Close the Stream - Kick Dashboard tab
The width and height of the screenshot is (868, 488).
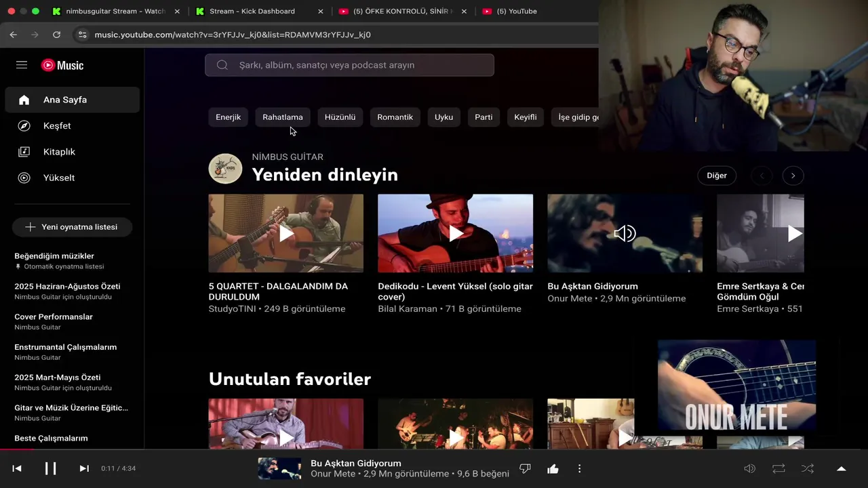coord(321,12)
